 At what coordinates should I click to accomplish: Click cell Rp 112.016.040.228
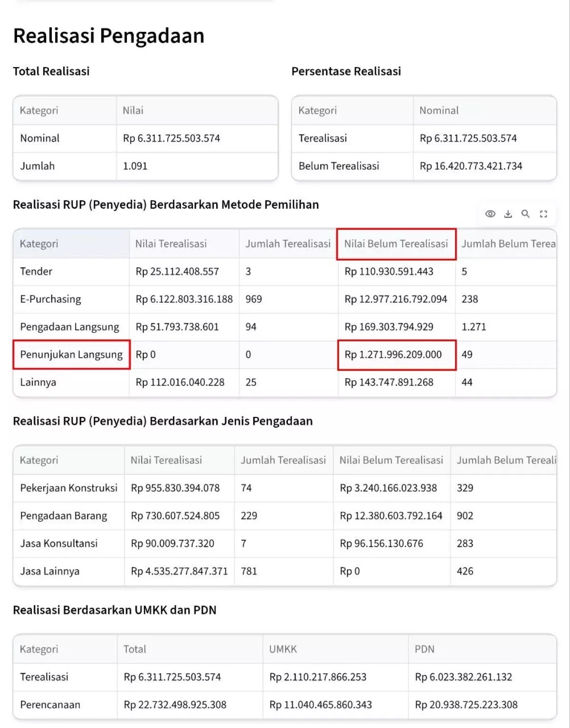(184, 382)
